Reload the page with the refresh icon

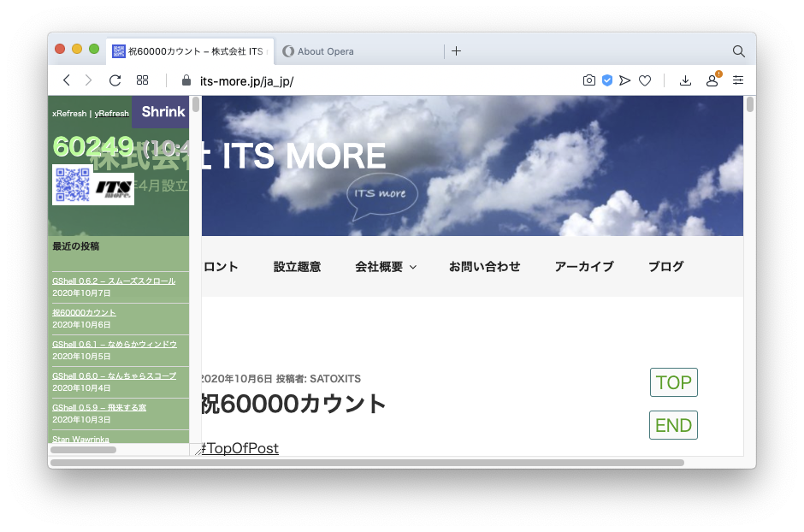tap(115, 80)
